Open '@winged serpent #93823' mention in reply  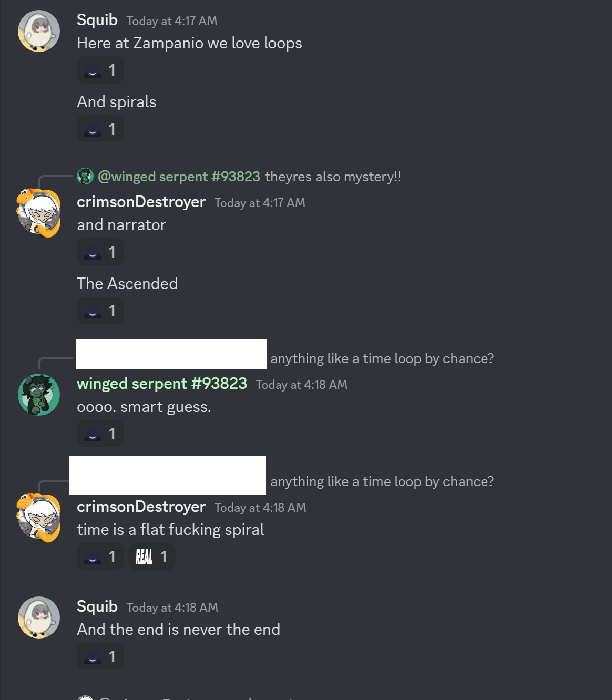click(x=179, y=177)
